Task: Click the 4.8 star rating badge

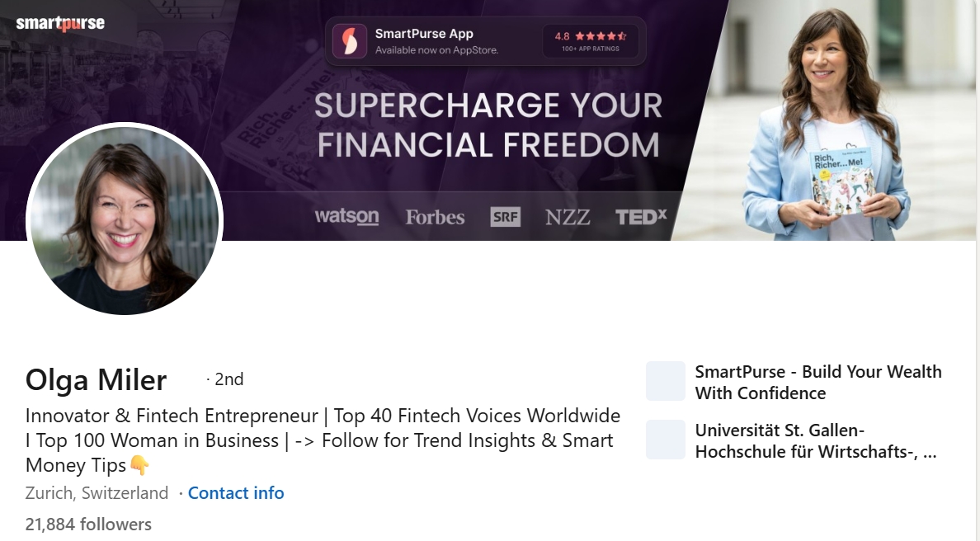Action: click(x=591, y=41)
